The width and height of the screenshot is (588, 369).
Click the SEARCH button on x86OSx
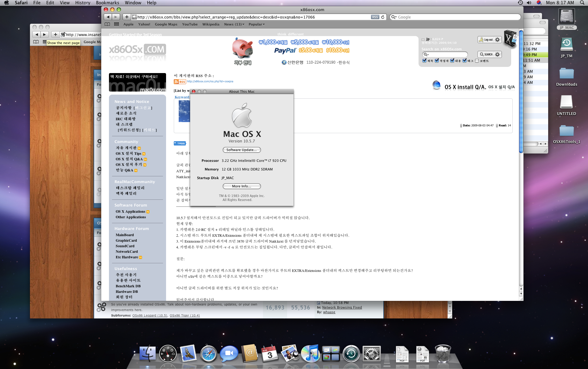[486, 54]
